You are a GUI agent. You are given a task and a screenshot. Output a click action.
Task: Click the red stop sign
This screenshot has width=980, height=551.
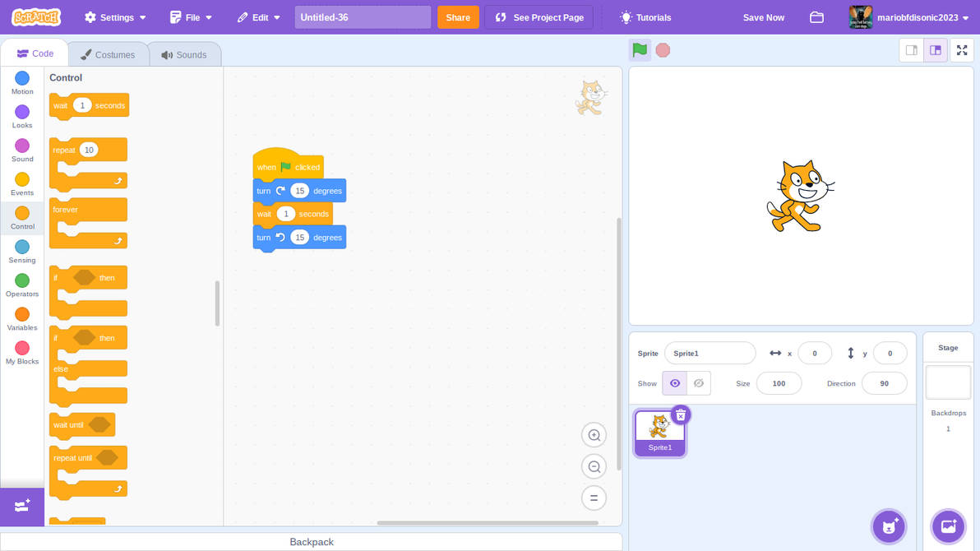(x=663, y=50)
